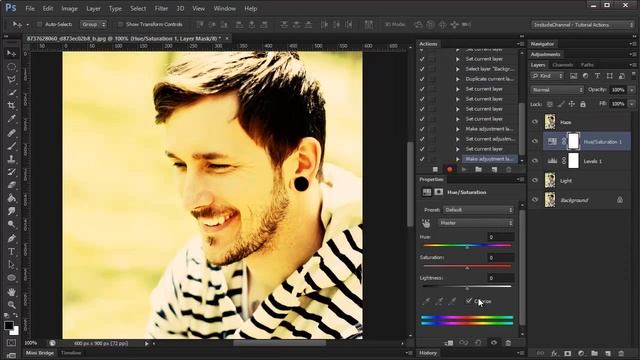Select the Horizontal Type tool
640x360 pixels.
tap(11, 251)
